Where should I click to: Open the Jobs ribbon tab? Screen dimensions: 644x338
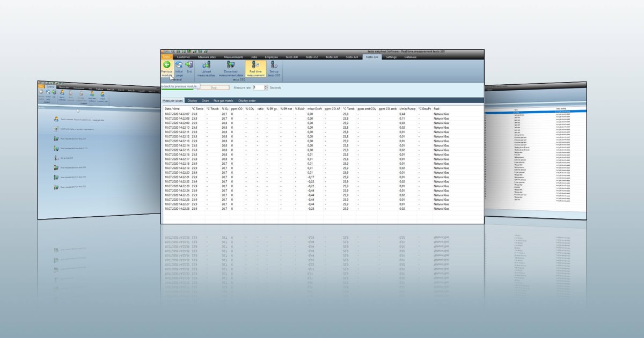pyautogui.click(x=254, y=57)
